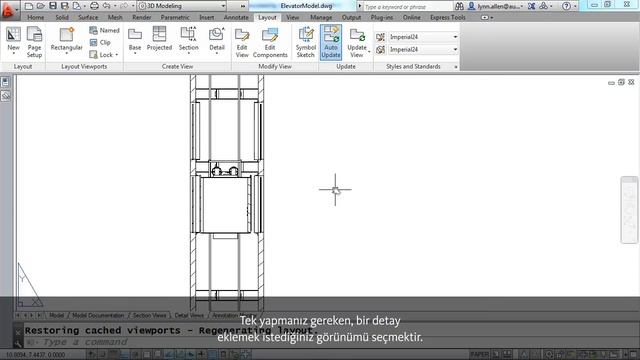This screenshot has width=640, height=360.
Task: Switch to the View ribbon tab
Action: (292, 18)
